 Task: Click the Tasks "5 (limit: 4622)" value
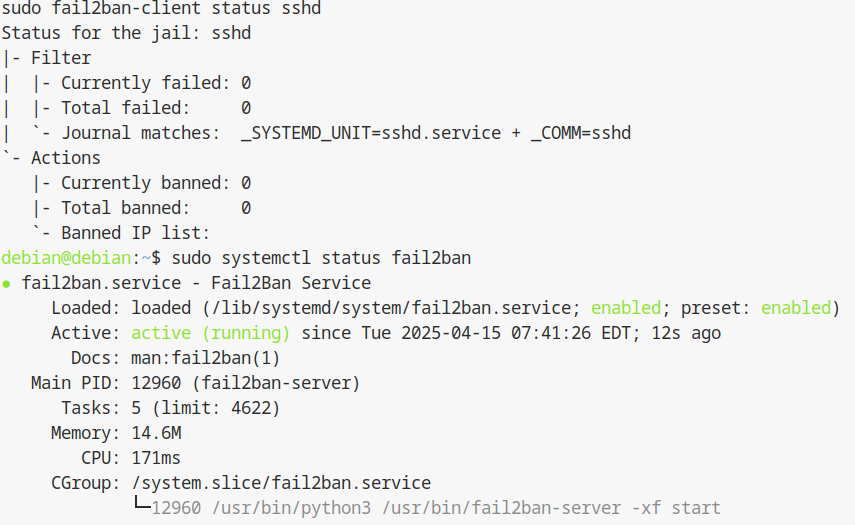(x=205, y=408)
